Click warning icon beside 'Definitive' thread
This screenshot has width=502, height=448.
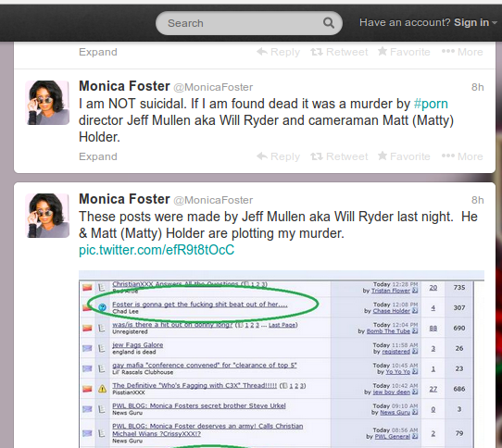pyautogui.click(x=102, y=389)
